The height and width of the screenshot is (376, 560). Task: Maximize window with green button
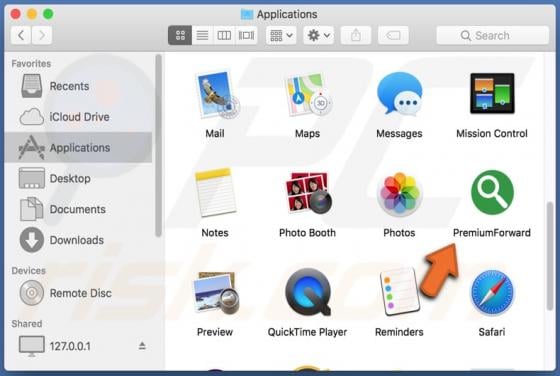[48, 14]
